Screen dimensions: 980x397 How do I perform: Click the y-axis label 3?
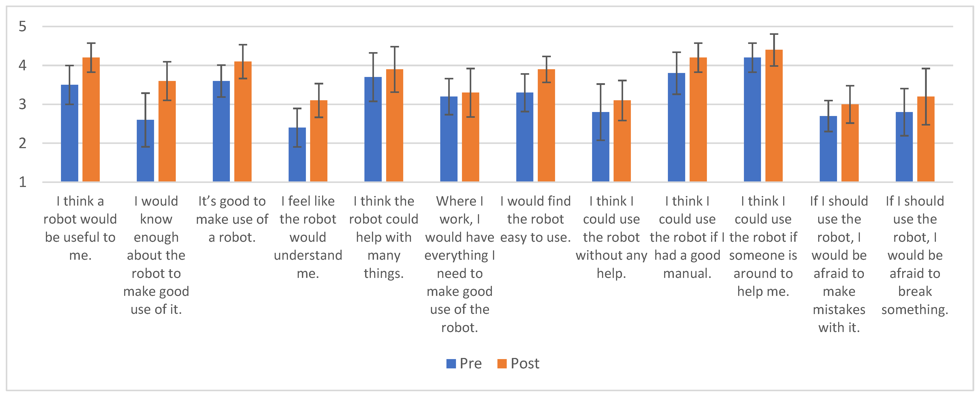22,104
